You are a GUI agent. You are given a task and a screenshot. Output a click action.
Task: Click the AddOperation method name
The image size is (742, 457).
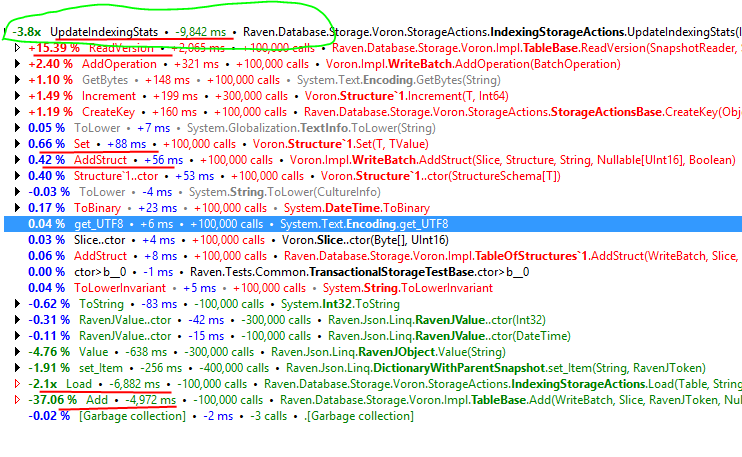119,64
